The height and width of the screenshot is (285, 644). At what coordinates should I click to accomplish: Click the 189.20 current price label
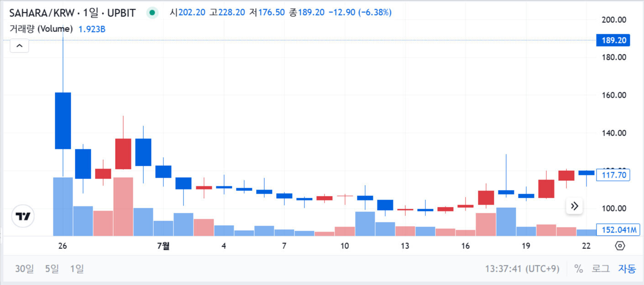(613, 40)
